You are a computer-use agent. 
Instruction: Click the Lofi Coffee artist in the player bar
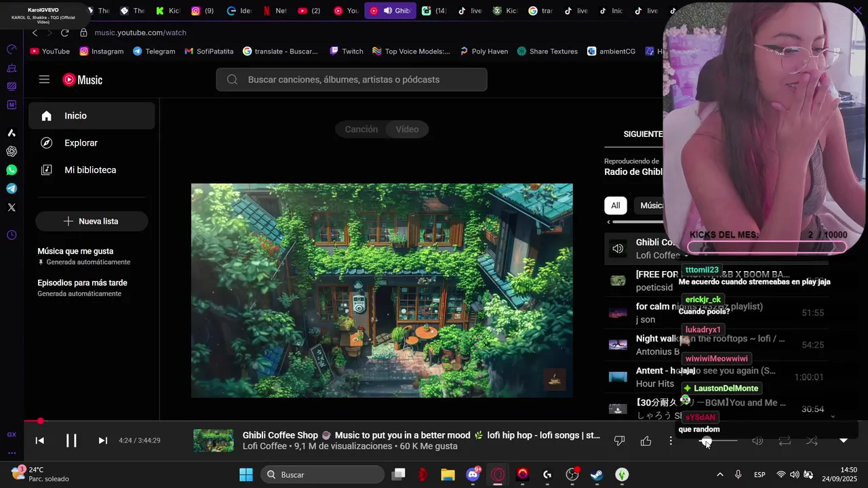[x=264, y=447]
